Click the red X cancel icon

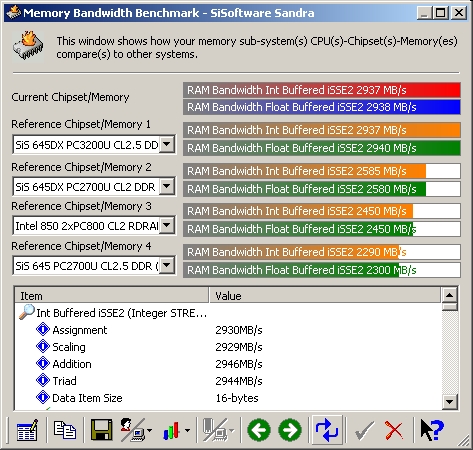click(394, 430)
